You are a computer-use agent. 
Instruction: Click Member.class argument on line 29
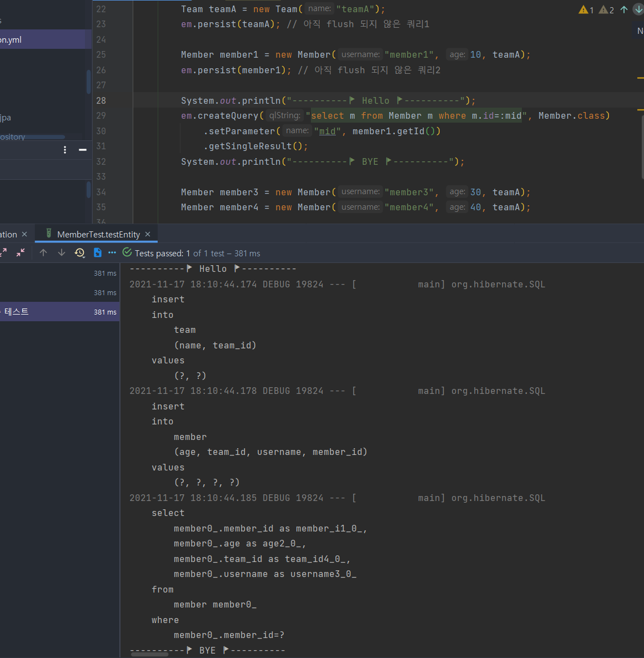click(x=571, y=116)
